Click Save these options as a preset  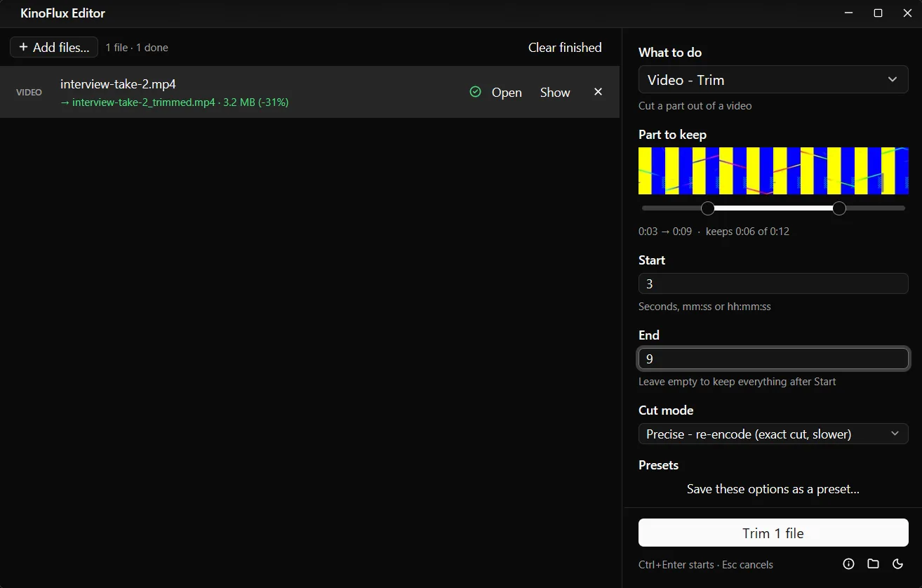(773, 489)
